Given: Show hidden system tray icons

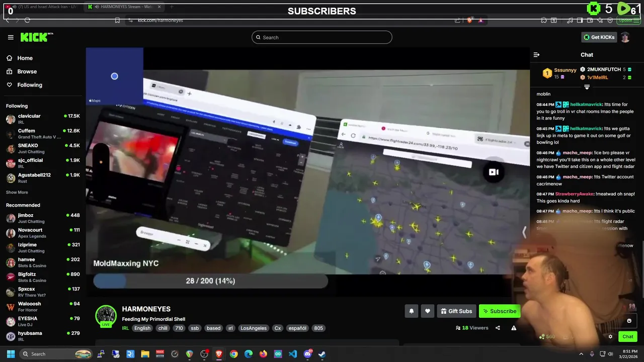Looking at the screenshot, I should pyautogui.click(x=581, y=354).
